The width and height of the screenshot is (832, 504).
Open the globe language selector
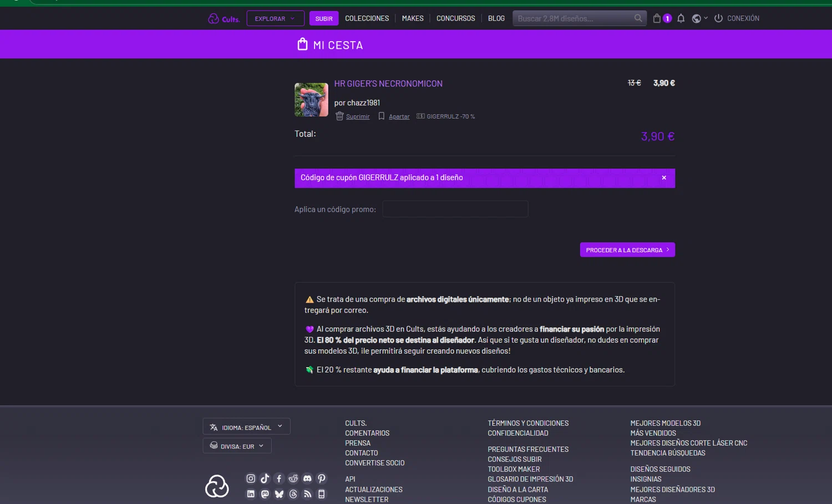pos(699,18)
